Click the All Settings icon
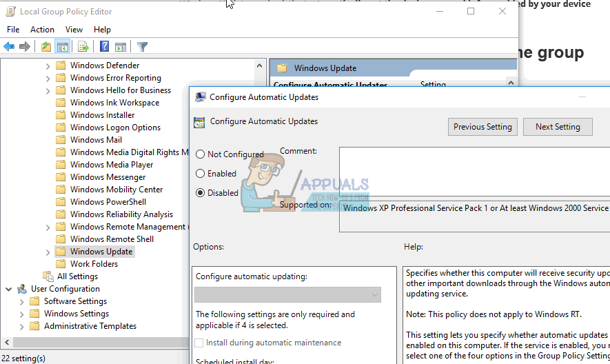 point(48,276)
